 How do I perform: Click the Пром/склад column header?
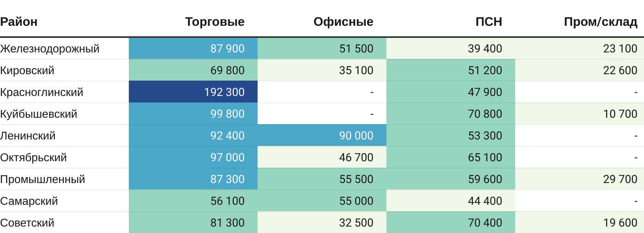(600, 22)
